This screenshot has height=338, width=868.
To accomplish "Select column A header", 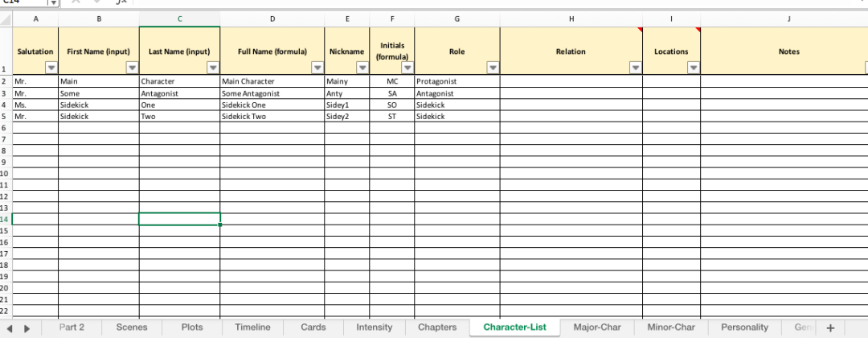I will (x=35, y=19).
